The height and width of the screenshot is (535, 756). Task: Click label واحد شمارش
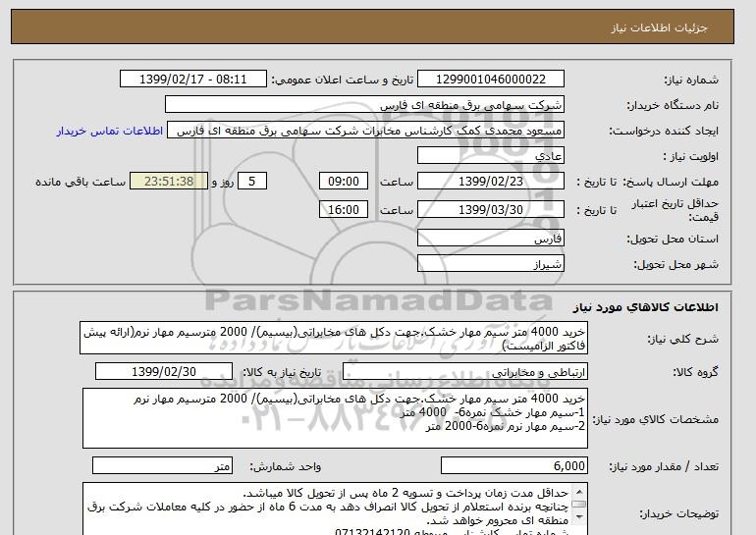tap(286, 466)
